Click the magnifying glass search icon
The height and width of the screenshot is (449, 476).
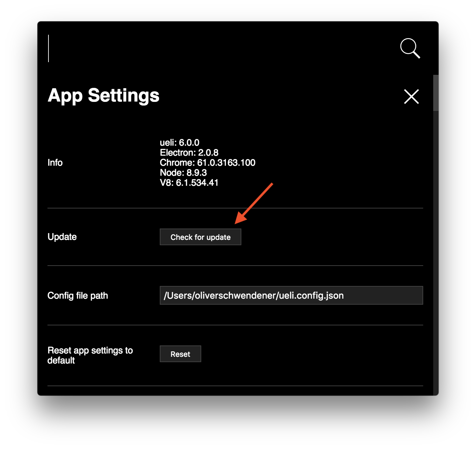(410, 48)
